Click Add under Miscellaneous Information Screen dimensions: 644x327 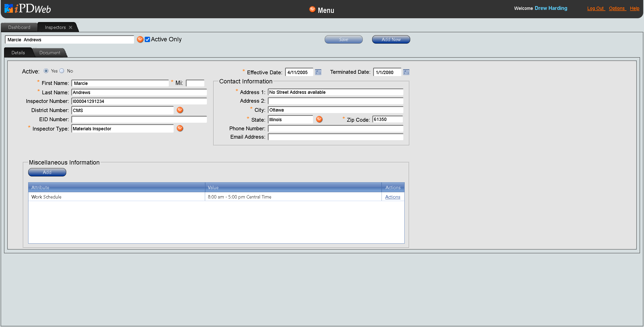(47, 172)
